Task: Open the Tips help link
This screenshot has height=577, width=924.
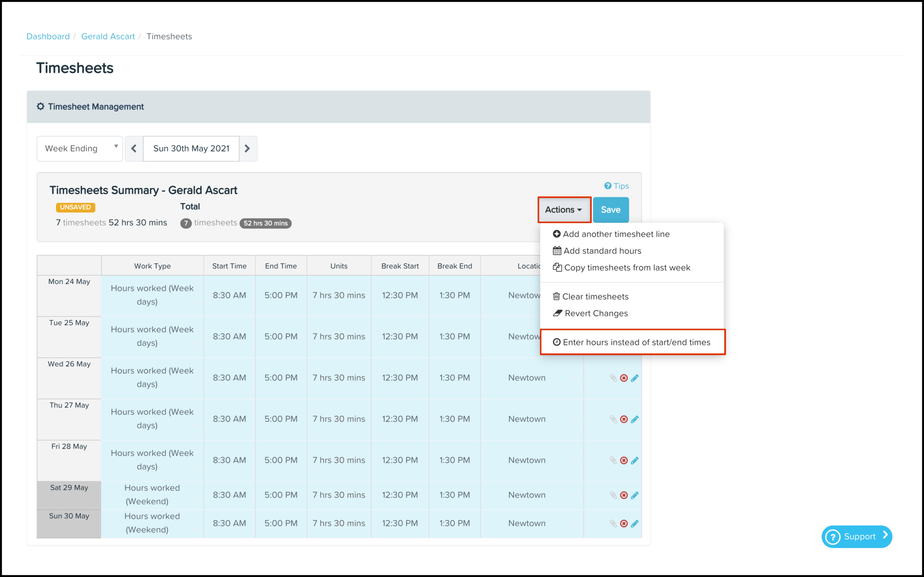Action: point(620,186)
